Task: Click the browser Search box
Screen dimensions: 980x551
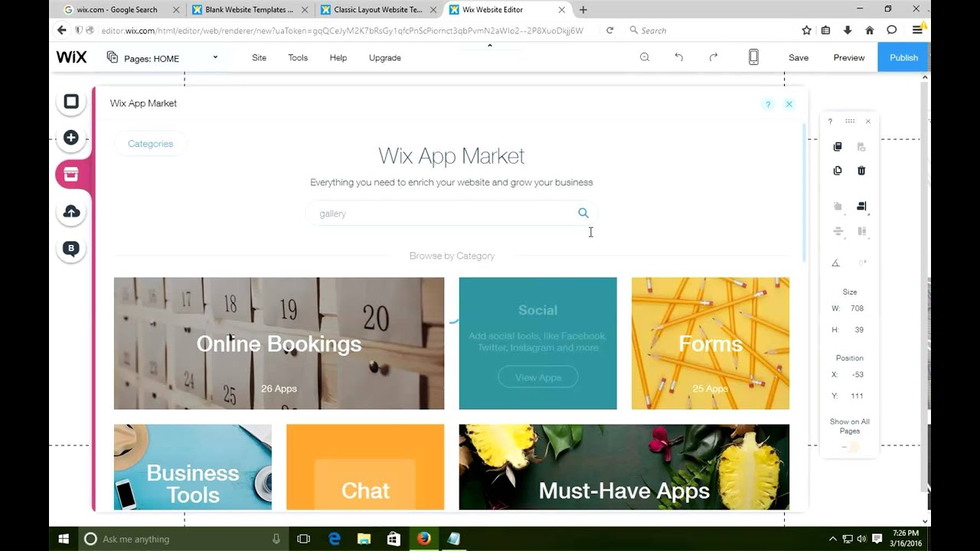Action: tap(708, 31)
